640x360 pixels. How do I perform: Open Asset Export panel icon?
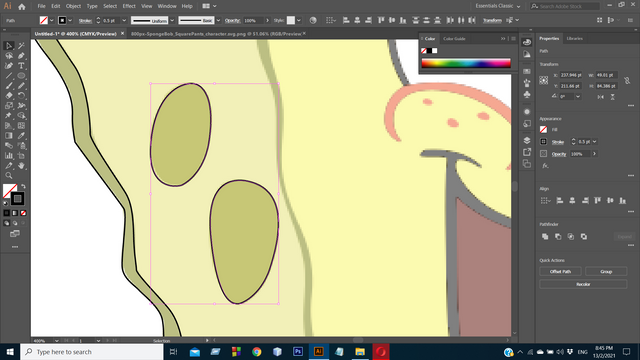coord(527,152)
